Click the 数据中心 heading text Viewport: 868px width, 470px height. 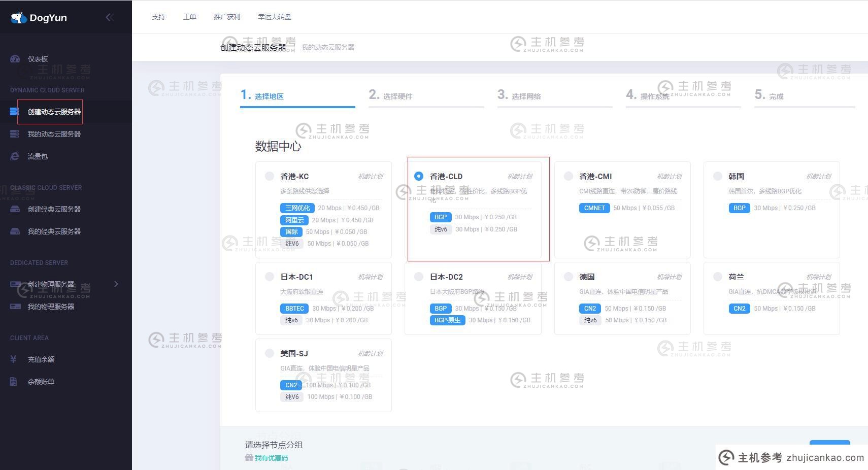click(278, 147)
